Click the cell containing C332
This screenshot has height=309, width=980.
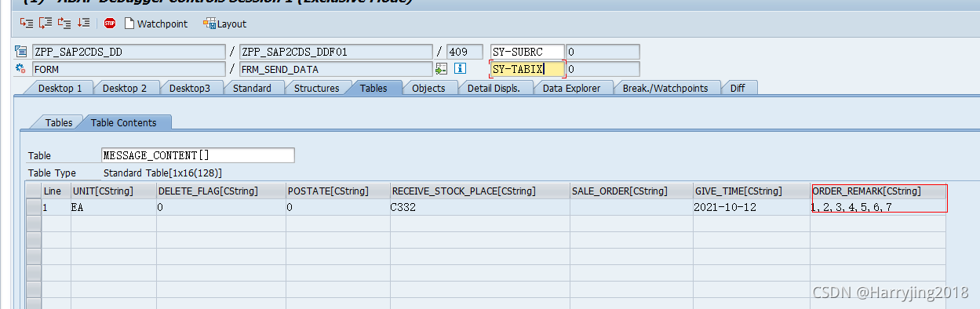479,207
